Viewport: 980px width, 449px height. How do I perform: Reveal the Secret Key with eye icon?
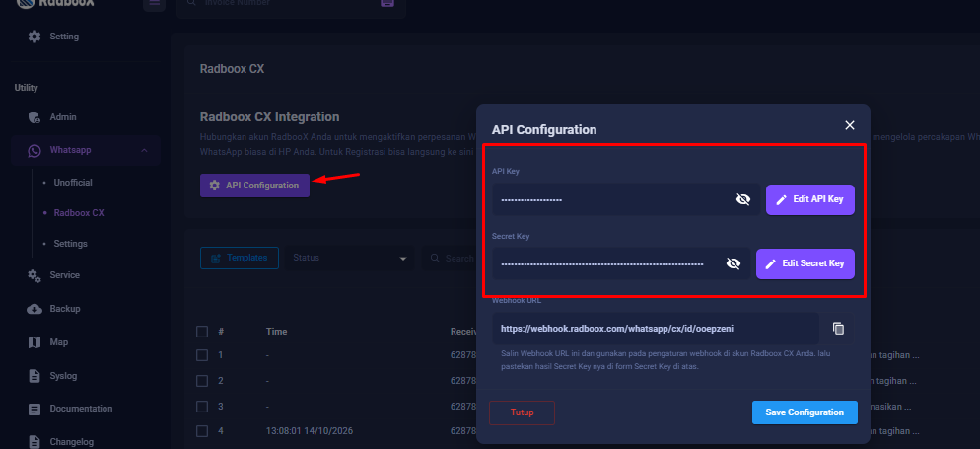tap(734, 263)
